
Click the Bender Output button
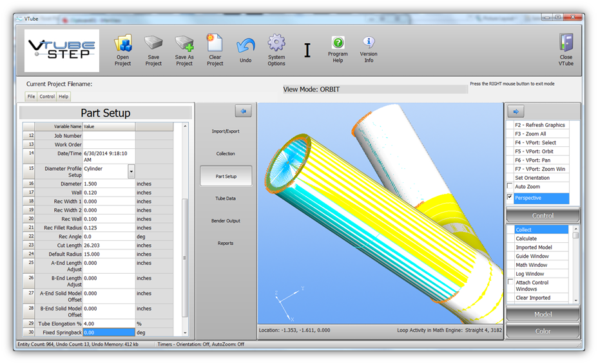point(225,221)
